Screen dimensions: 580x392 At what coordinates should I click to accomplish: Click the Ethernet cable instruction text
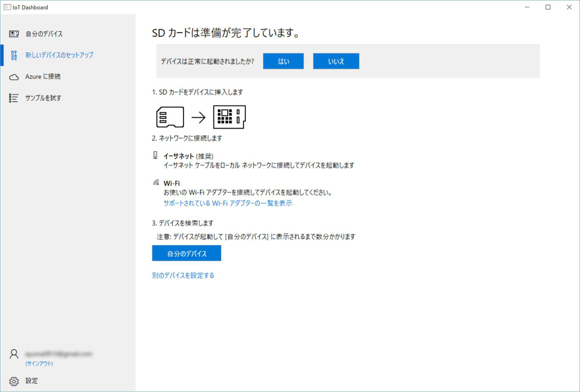tap(259, 165)
